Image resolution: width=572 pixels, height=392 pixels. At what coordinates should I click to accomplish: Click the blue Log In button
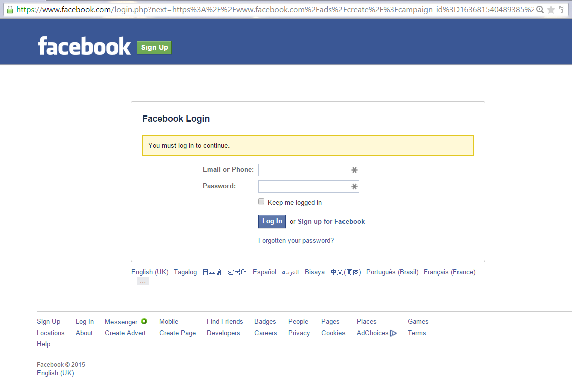272,221
